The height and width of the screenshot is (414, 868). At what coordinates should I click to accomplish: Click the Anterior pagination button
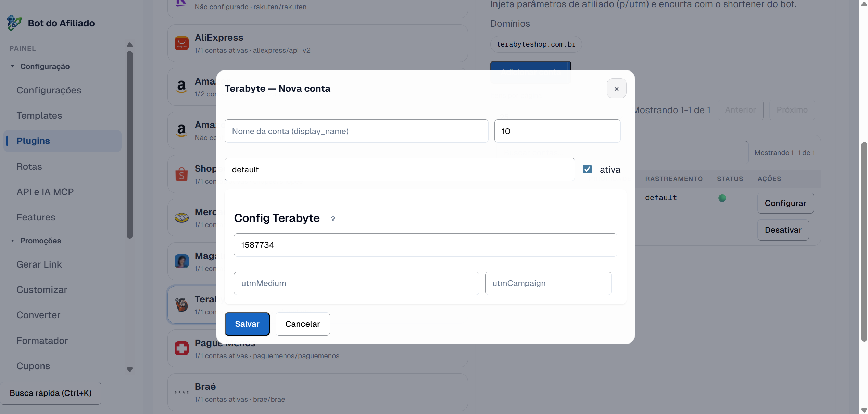740,110
